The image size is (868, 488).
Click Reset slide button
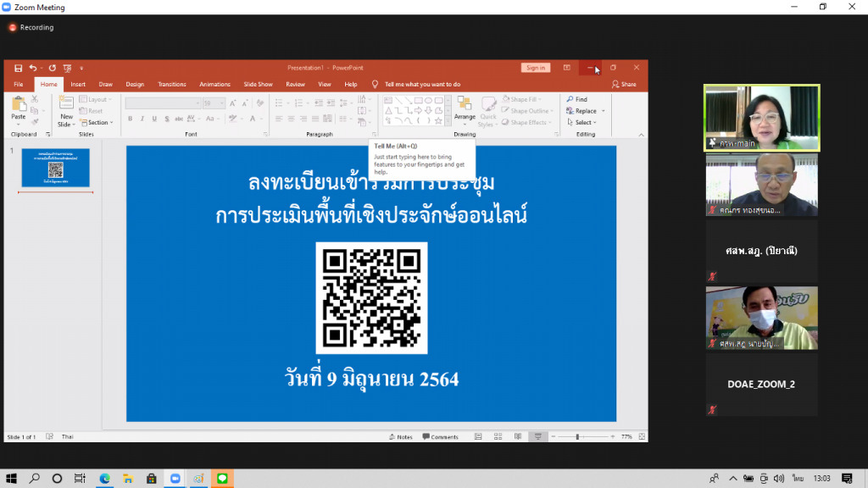[x=92, y=111]
